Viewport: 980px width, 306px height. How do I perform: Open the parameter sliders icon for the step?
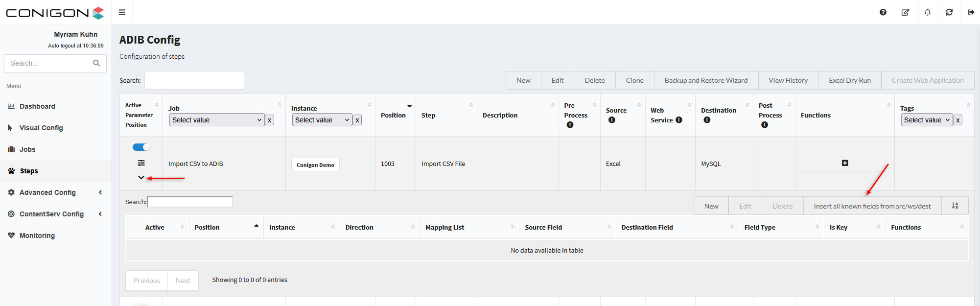pos(141,163)
